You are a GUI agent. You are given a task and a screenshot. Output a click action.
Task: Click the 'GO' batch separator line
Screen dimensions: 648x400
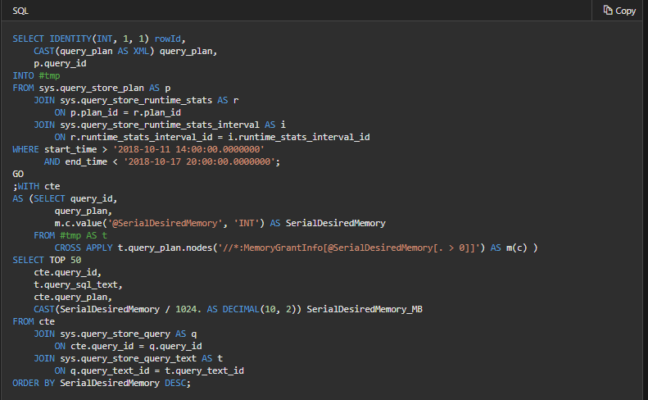[18, 174]
